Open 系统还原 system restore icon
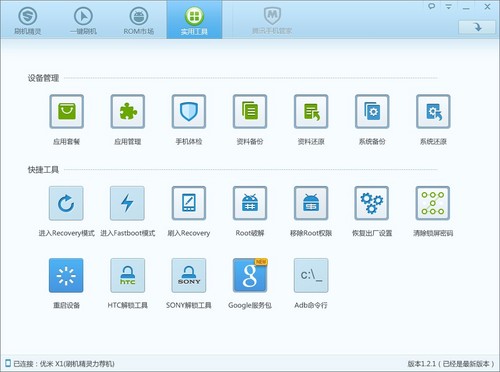 tap(433, 111)
